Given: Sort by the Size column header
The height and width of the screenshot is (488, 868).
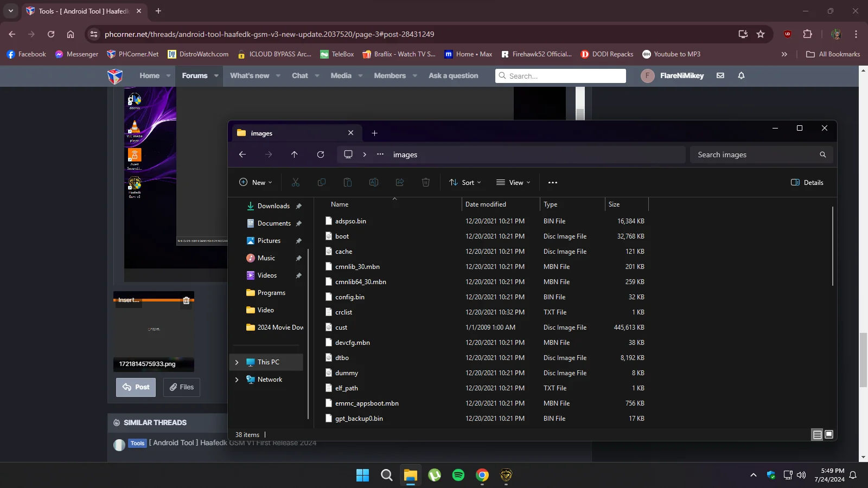Looking at the screenshot, I should 627,204.
